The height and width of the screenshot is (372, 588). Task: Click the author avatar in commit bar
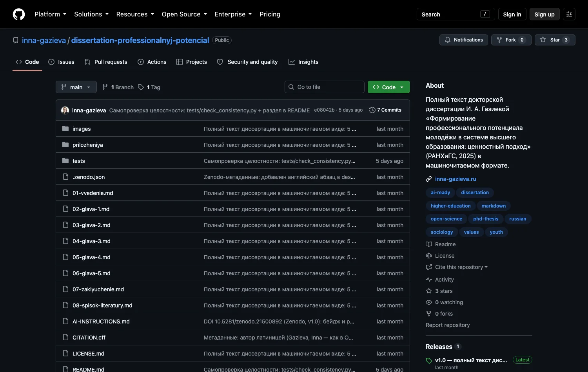(65, 110)
